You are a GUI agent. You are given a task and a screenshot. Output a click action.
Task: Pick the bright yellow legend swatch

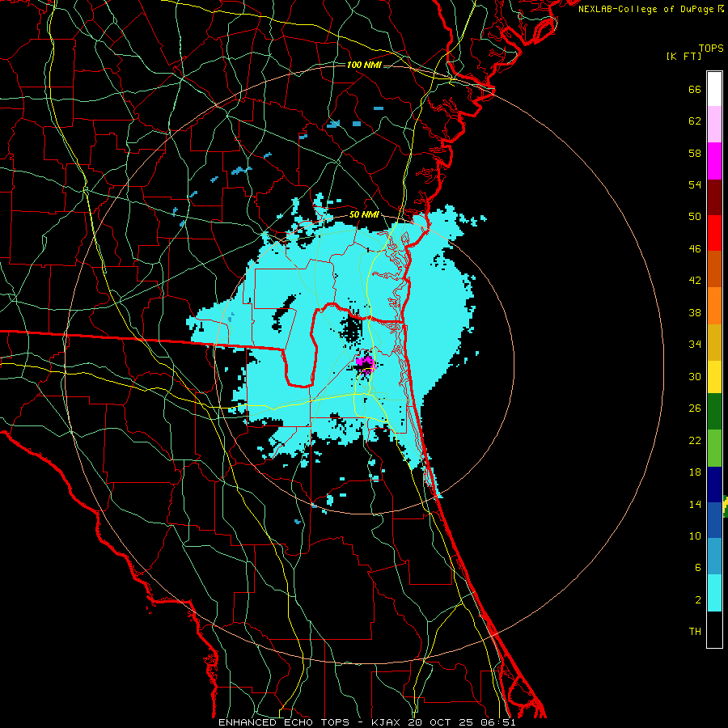pyautogui.click(x=714, y=377)
